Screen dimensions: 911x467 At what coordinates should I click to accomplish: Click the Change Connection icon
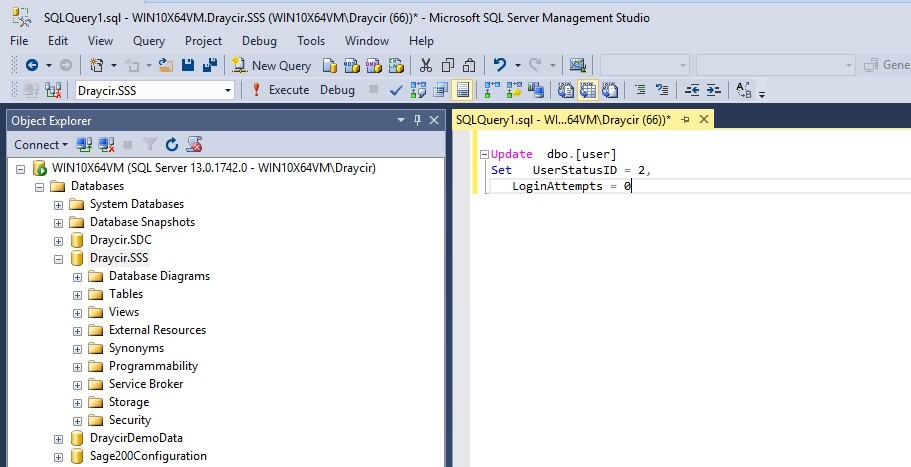point(53,90)
